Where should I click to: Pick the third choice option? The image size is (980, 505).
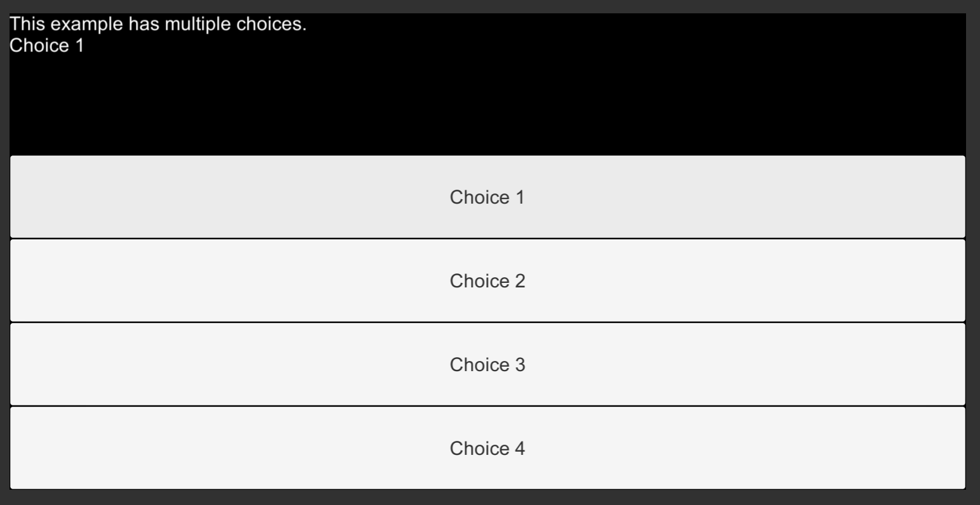coord(487,365)
